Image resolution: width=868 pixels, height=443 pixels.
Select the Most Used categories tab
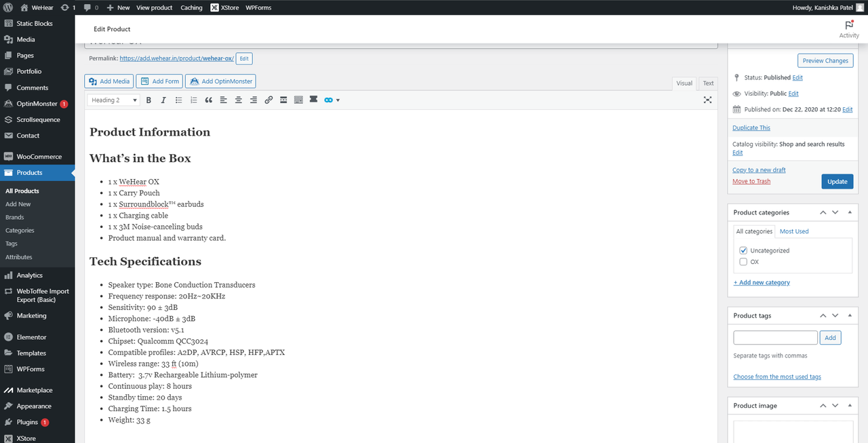click(x=794, y=231)
